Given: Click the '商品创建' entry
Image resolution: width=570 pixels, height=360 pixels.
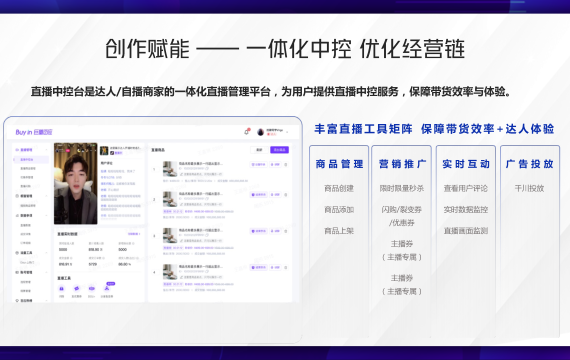Looking at the screenshot, I should (x=339, y=188).
